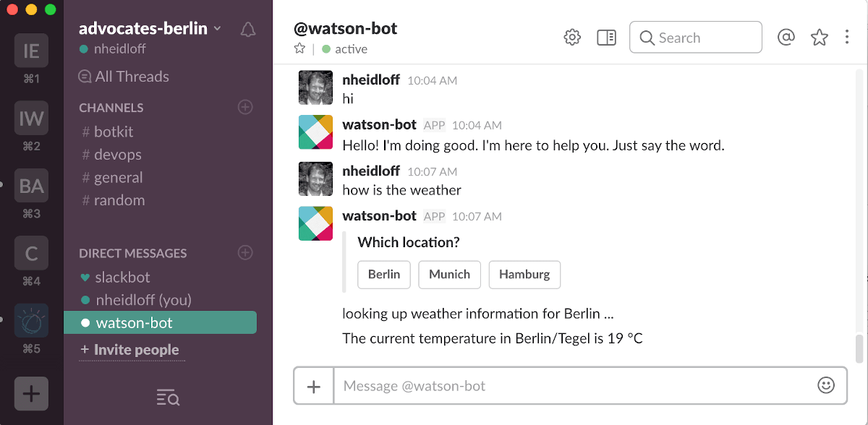Open notification bell preferences
The width and height of the screenshot is (868, 425).
point(248,30)
